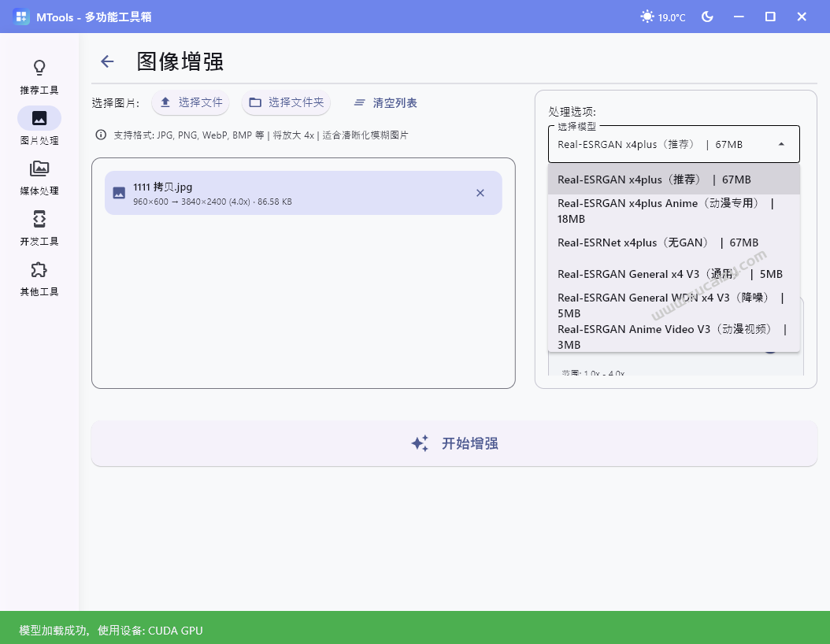The width and height of the screenshot is (830, 644).
Task: Open the 其他工具 sidebar section
Action: point(39,280)
